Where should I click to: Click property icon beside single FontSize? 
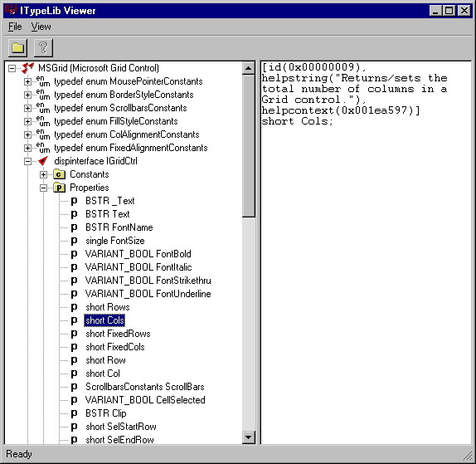74,241
